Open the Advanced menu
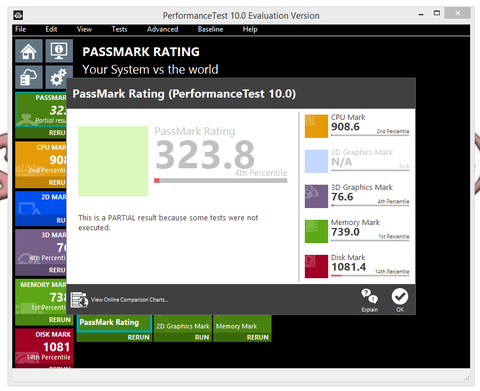The height and width of the screenshot is (391, 480). (x=162, y=29)
